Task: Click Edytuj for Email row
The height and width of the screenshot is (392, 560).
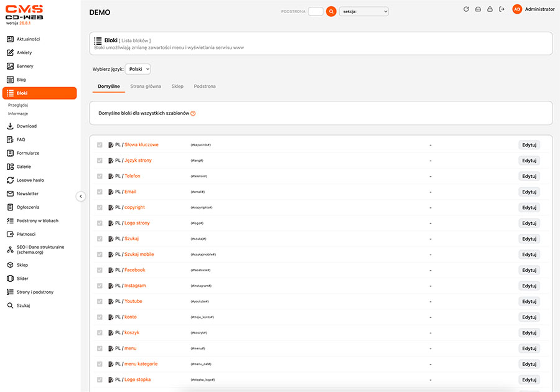Action: (x=530, y=192)
